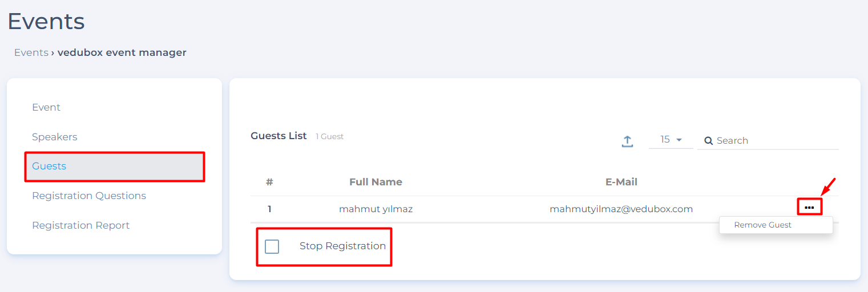Screen dimensions: 868x292
Task: Navigate to Events via breadcrumb link
Action: tap(31, 52)
